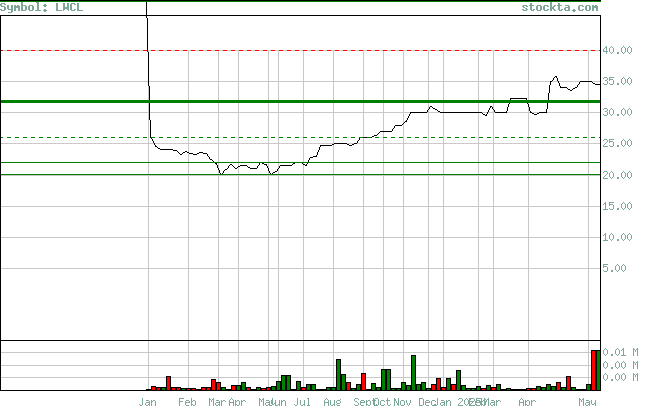Click the 30.00 price axis label
This screenshot has width=655, height=406.
click(617, 112)
